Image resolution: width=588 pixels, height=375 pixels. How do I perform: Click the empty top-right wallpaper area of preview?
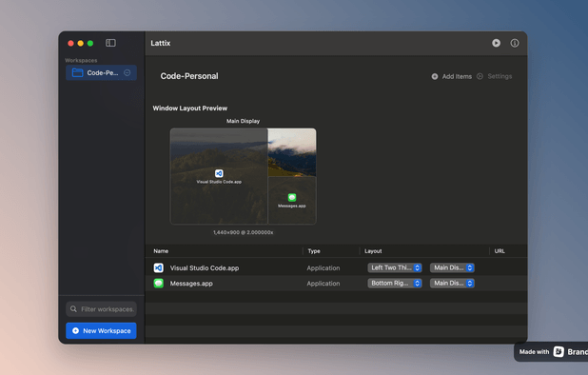coord(292,152)
